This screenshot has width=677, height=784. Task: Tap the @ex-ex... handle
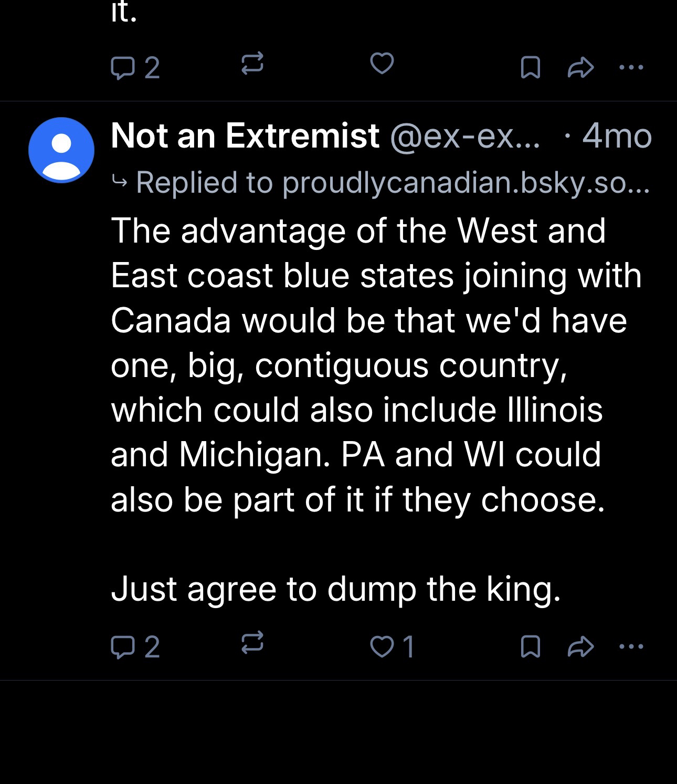click(464, 136)
